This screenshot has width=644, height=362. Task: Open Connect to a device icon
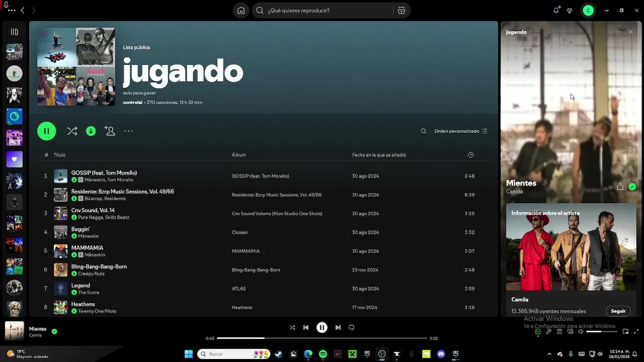pyautogui.click(x=570, y=332)
